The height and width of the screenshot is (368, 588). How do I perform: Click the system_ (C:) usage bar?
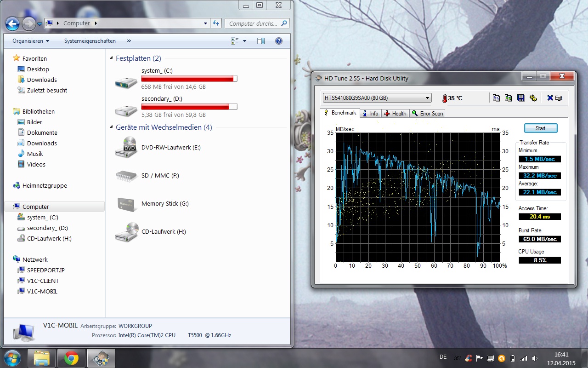tap(189, 79)
